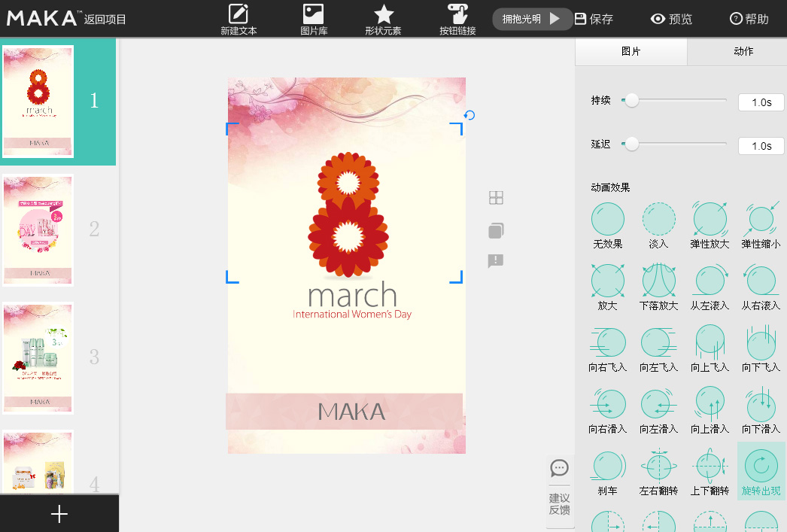Open the 形状元素 shape elements tool

click(383, 20)
